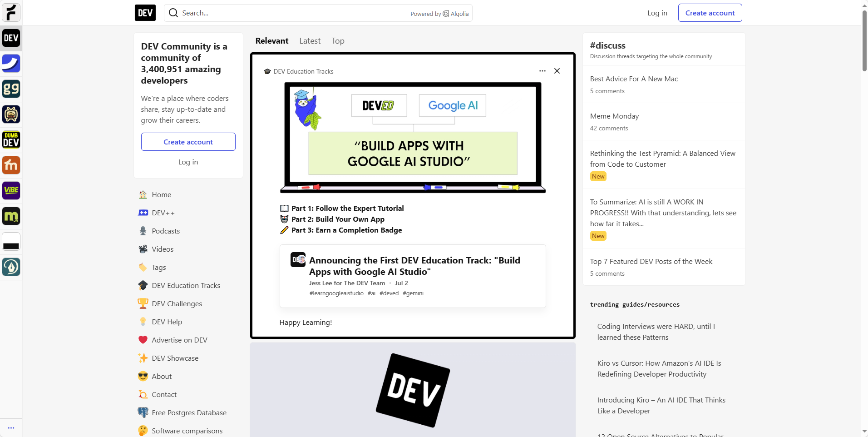
Task: Click Log in link in header
Action: click(657, 13)
